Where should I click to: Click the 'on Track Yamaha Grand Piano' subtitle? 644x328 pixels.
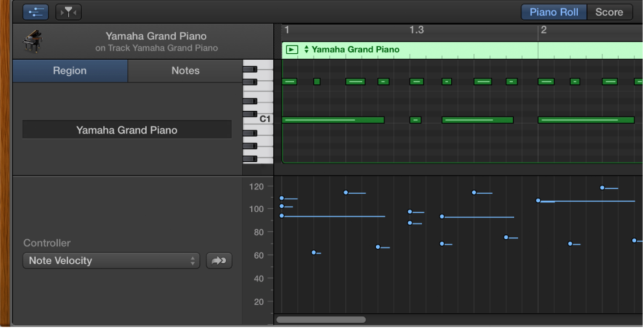click(156, 48)
